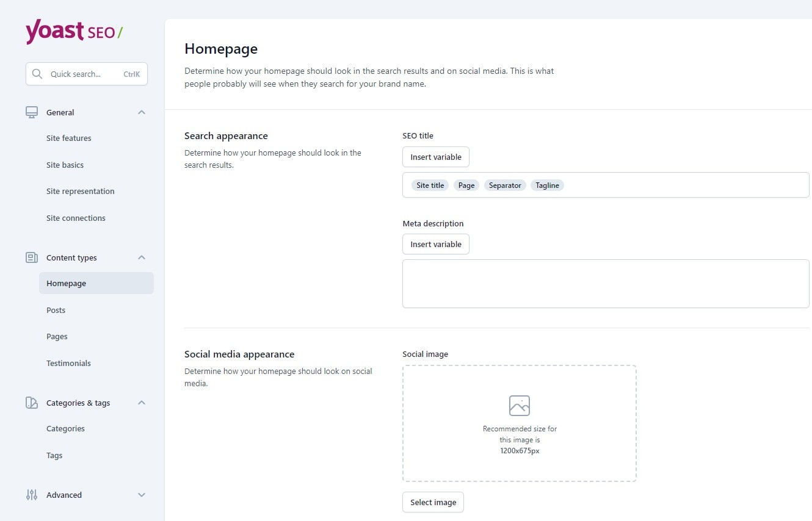
Task: Collapse the Content types section chevron
Action: click(142, 257)
